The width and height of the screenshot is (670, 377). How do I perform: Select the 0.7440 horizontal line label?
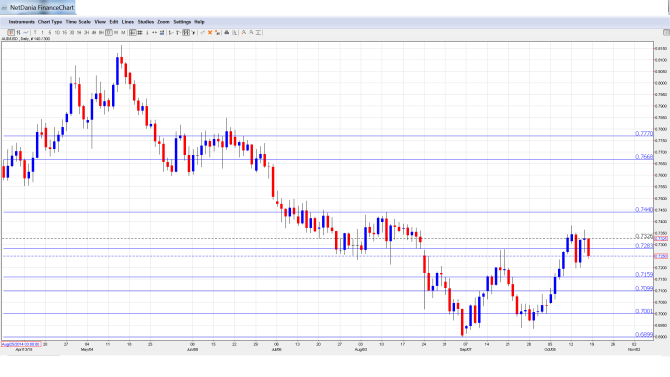point(644,210)
